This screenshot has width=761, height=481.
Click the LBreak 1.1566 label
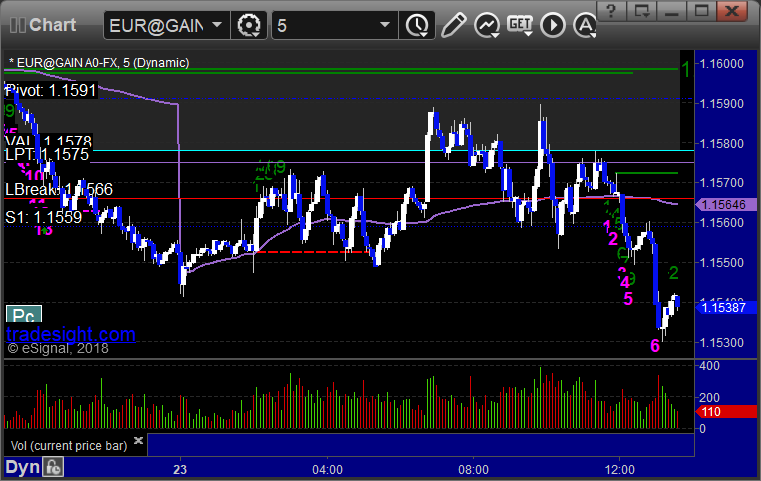[x=59, y=189]
